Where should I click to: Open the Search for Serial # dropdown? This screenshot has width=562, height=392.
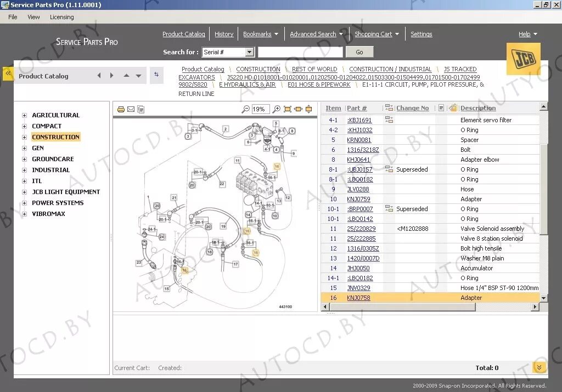coord(250,52)
